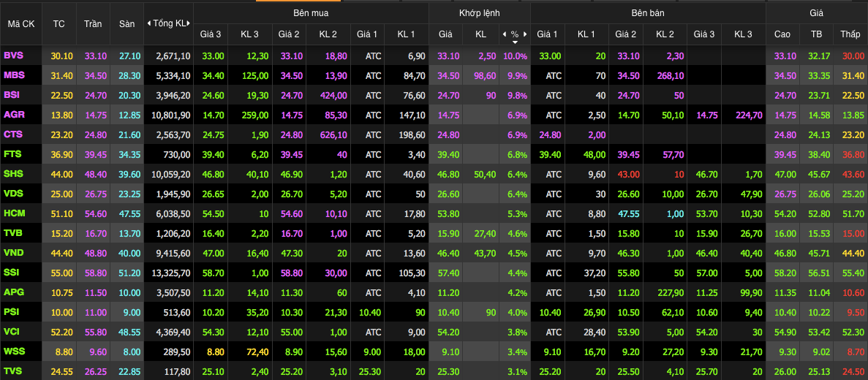Open the HCM stock ticker
Viewport: 868px width, 380px height.
point(14,213)
